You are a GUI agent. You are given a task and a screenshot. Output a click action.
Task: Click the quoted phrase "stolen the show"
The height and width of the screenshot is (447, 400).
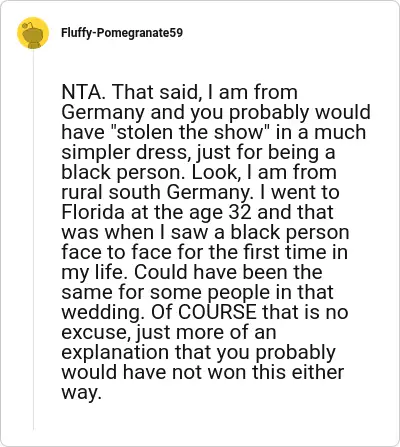coord(189,132)
